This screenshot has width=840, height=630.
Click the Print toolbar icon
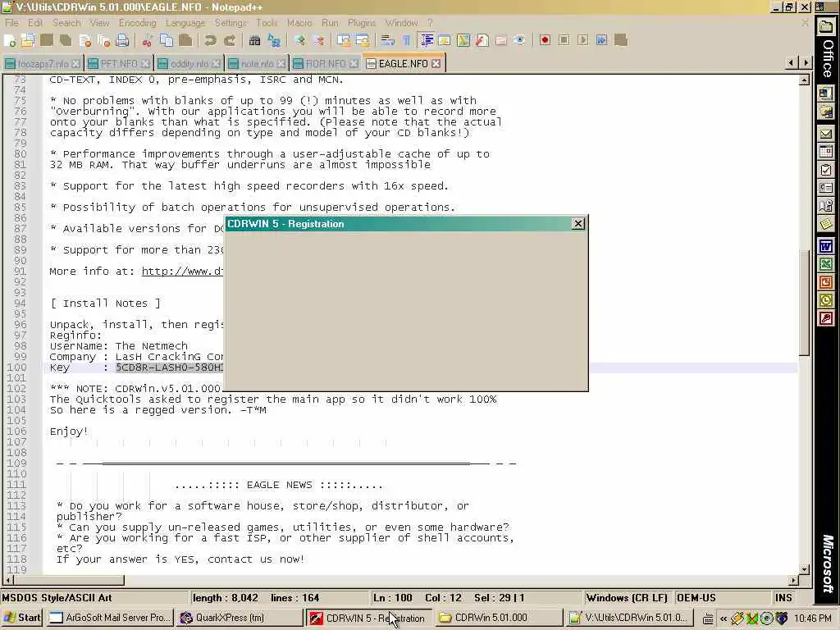click(x=122, y=41)
